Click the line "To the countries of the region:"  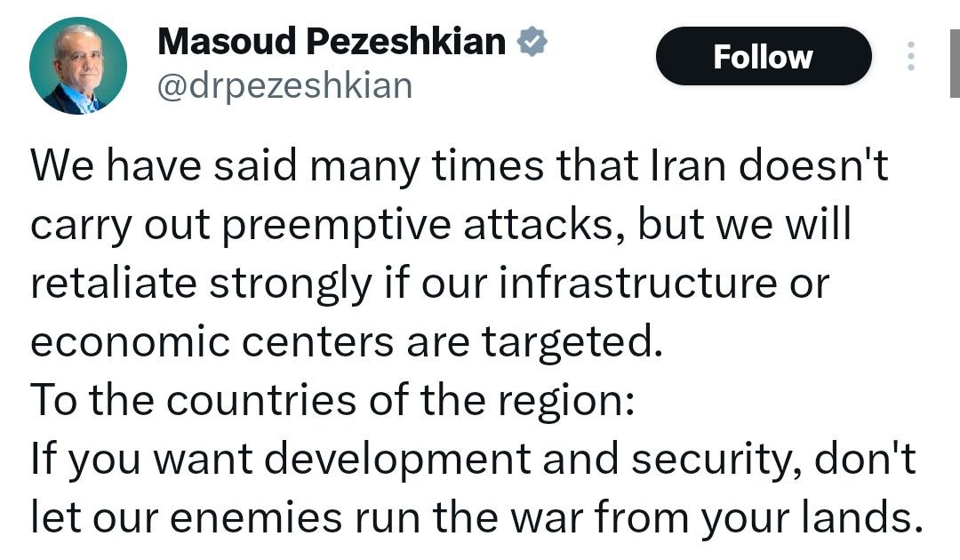[x=332, y=401]
